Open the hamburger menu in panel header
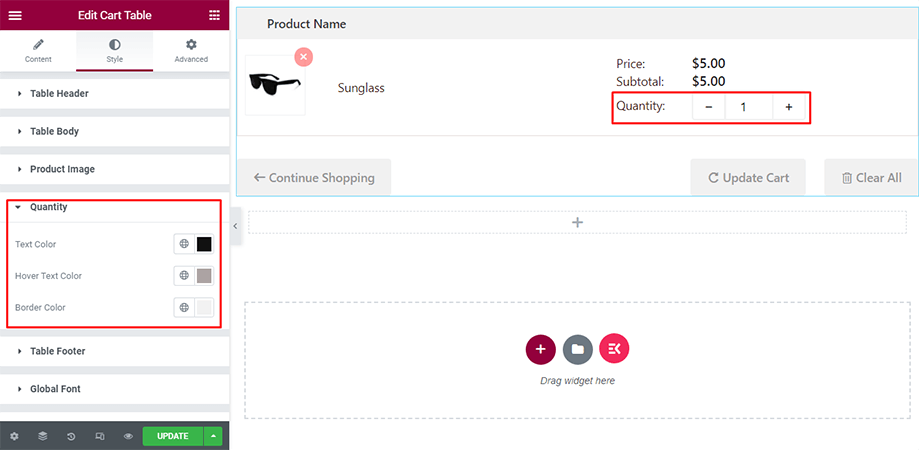 [x=15, y=15]
